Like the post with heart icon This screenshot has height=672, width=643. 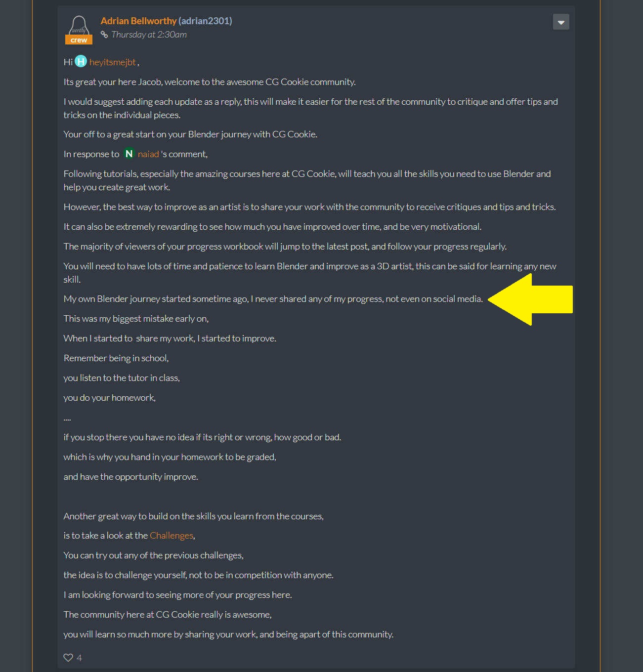point(68,658)
